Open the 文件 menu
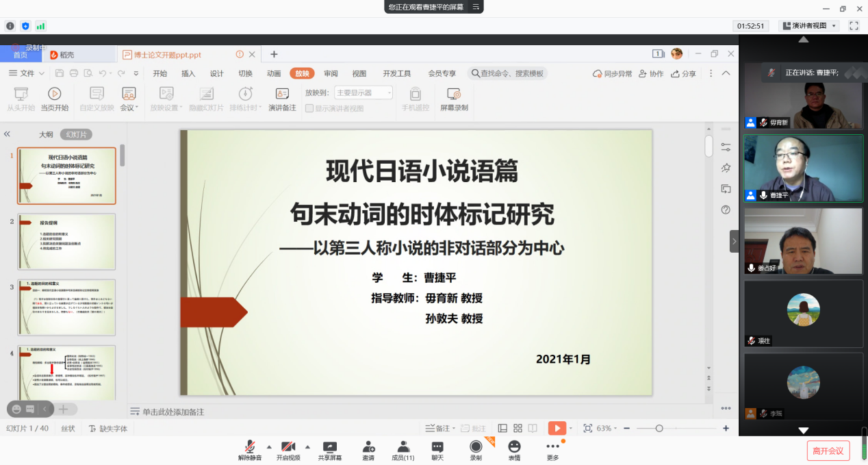The width and height of the screenshot is (868, 465). [27, 74]
